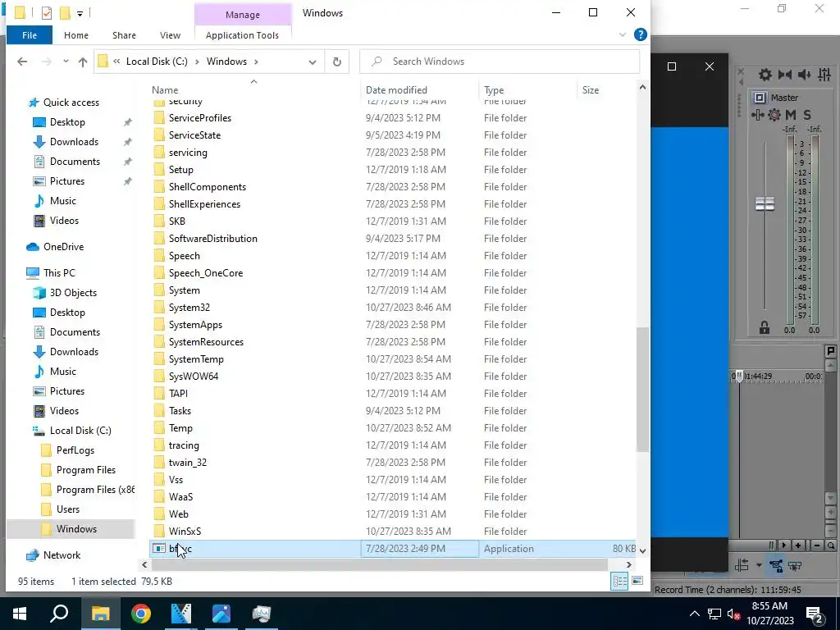Select Network in navigation pane
Viewport: 840px width, 630px height.
click(x=62, y=555)
